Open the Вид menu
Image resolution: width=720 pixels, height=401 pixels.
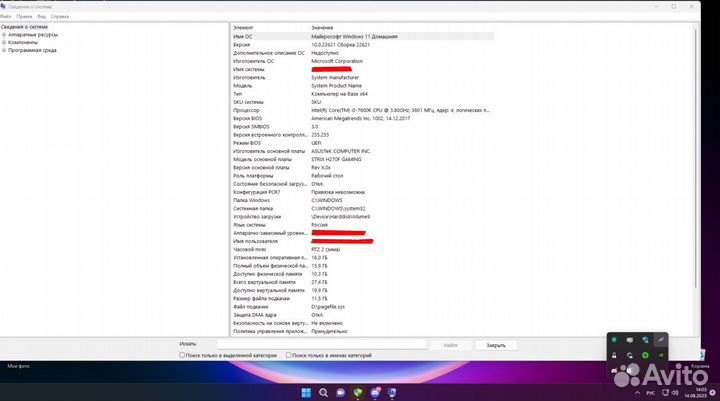pyautogui.click(x=42, y=16)
